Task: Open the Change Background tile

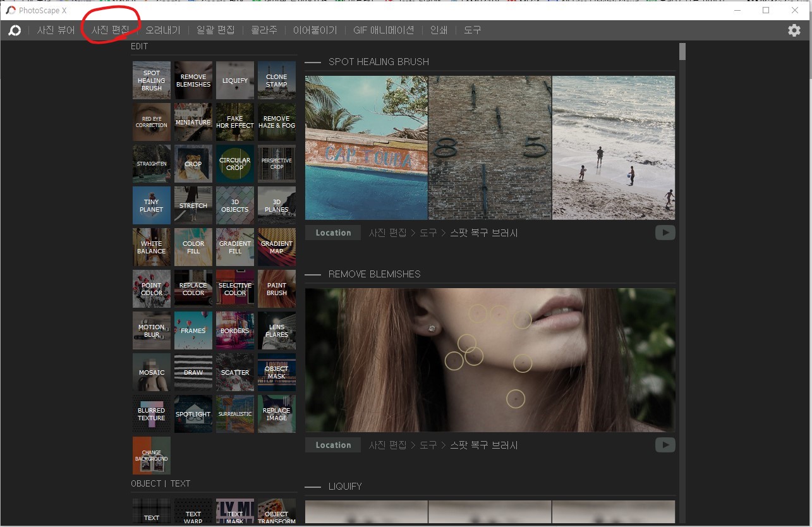Action: pyautogui.click(x=152, y=456)
